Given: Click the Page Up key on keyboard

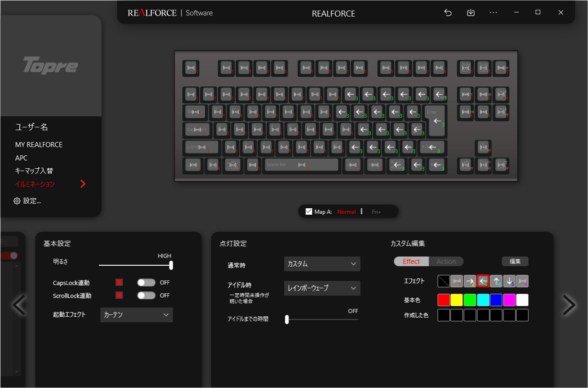Looking at the screenshot, I should [501, 94].
